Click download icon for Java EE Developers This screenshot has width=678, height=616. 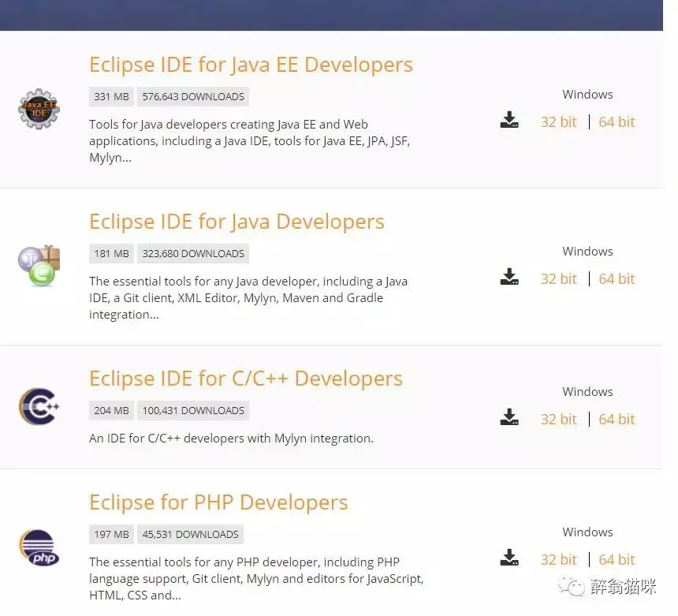coord(509,120)
